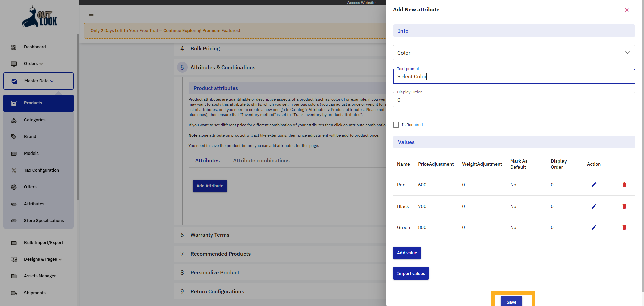Click the Add value button
Screen dimensions: 644x306
pos(407,253)
